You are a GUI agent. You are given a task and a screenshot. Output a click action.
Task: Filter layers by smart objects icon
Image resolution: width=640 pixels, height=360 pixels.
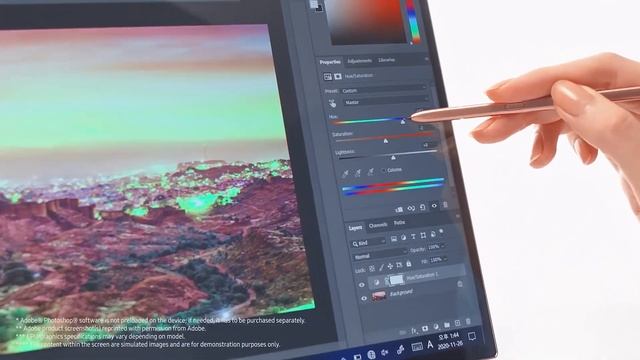[433, 234]
